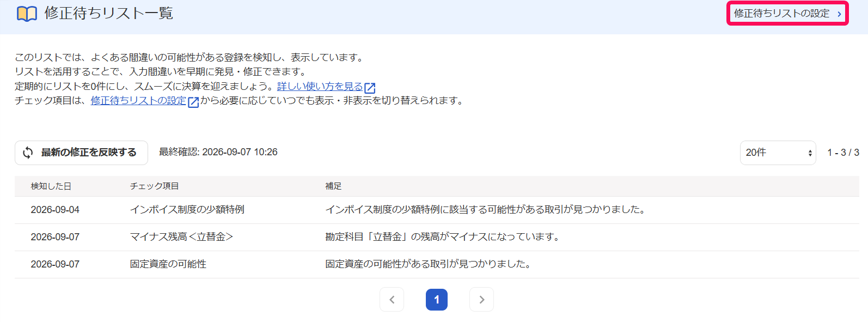Viewport: 868px width, 322px height.
Task: Click 最新の修正を反映する button
Action: tap(81, 153)
